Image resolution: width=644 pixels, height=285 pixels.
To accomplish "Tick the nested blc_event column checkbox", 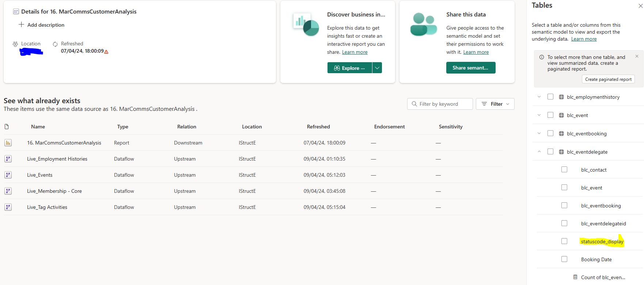I will coord(564,187).
